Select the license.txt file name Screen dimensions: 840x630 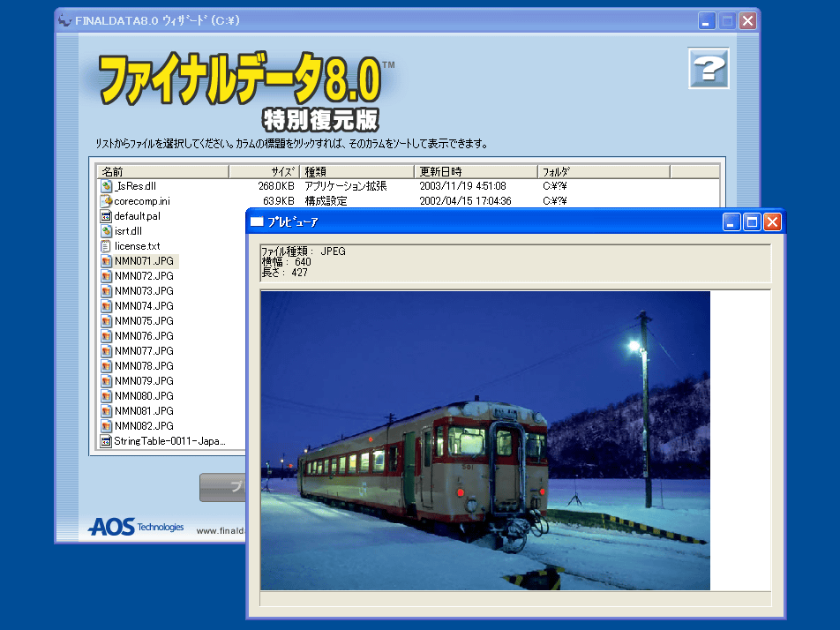point(137,246)
